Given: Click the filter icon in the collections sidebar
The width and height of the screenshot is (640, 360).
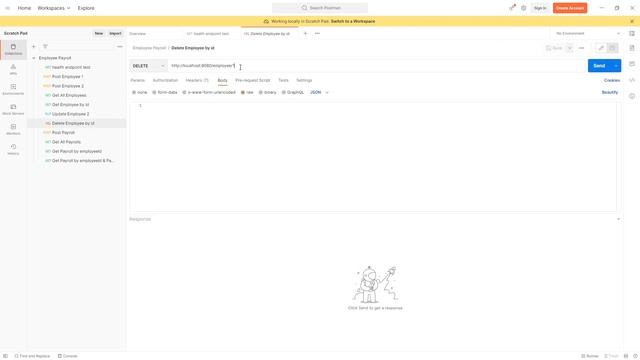Looking at the screenshot, I should click(x=45, y=47).
